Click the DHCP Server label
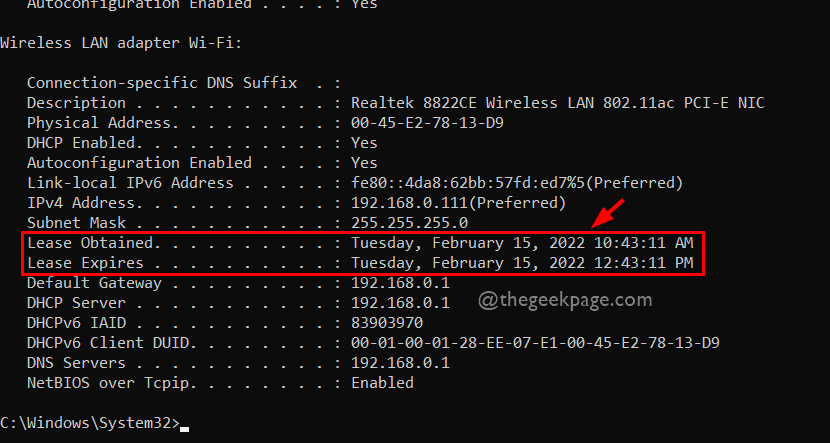The width and height of the screenshot is (830, 443). (x=76, y=303)
